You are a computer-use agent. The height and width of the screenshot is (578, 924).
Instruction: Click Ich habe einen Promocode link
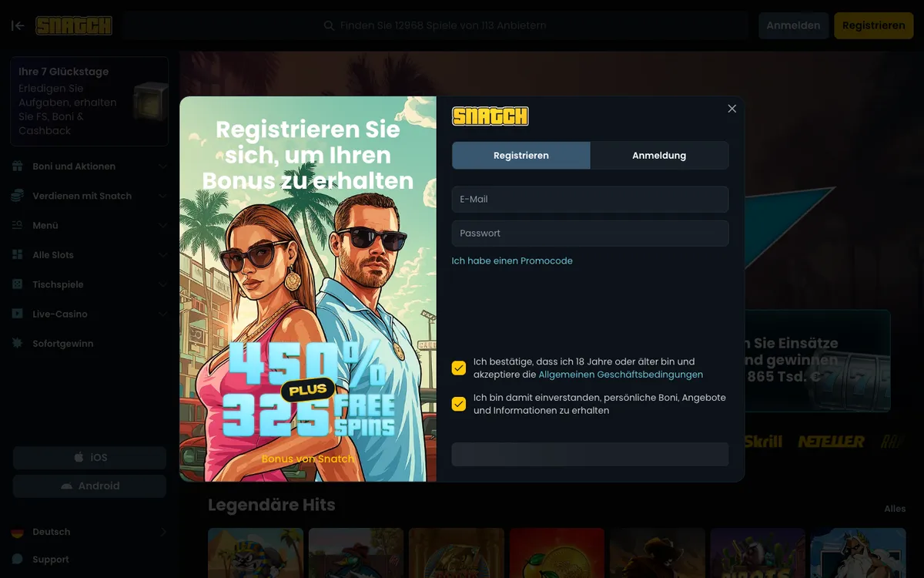pyautogui.click(x=512, y=261)
